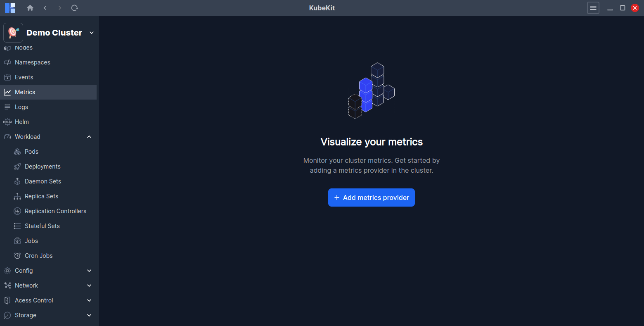Open the Namespaces page
Image resolution: width=644 pixels, height=326 pixels.
(x=33, y=62)
